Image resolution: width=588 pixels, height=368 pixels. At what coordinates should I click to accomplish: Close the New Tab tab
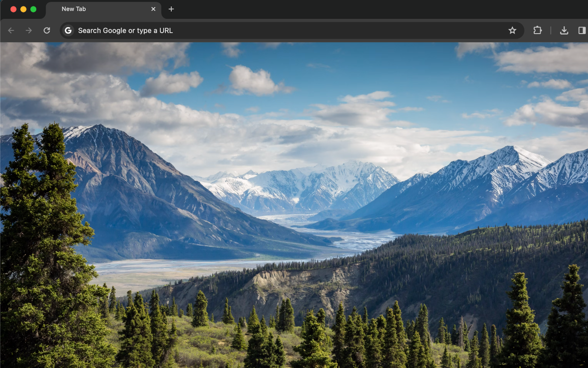153,9
